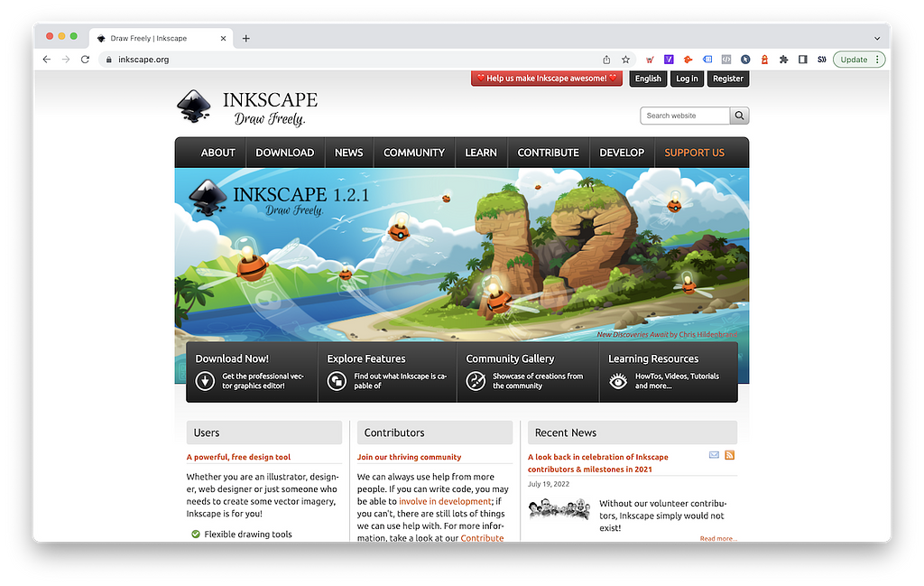
Task: Open the blue circle cursor extension icon
Action: [x=745, y=60]
